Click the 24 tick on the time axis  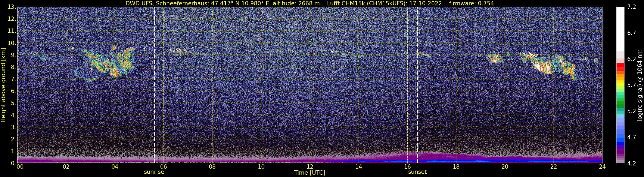(602, 167)
